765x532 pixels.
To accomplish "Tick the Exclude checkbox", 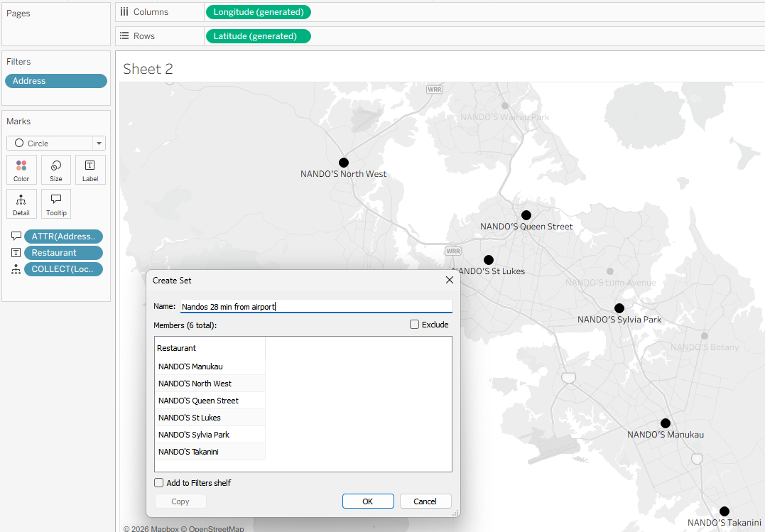I will (414, 325).
